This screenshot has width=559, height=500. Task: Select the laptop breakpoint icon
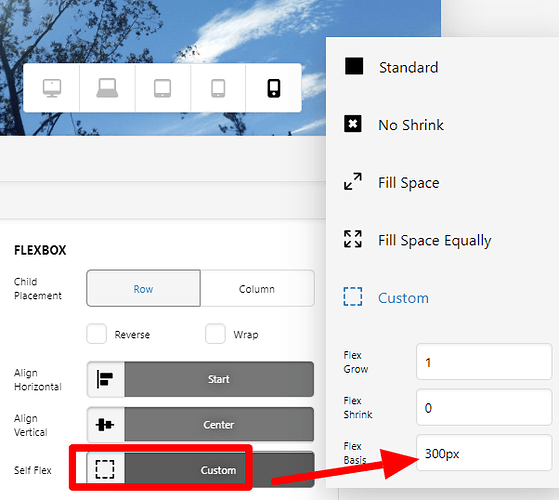tap(107, 88)
